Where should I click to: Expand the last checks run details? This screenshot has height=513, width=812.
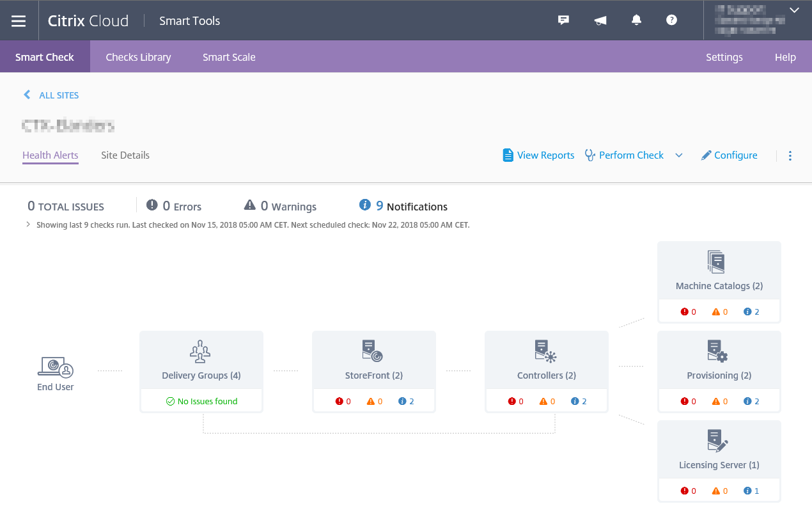pyautogui.click(x=28, y=225)
